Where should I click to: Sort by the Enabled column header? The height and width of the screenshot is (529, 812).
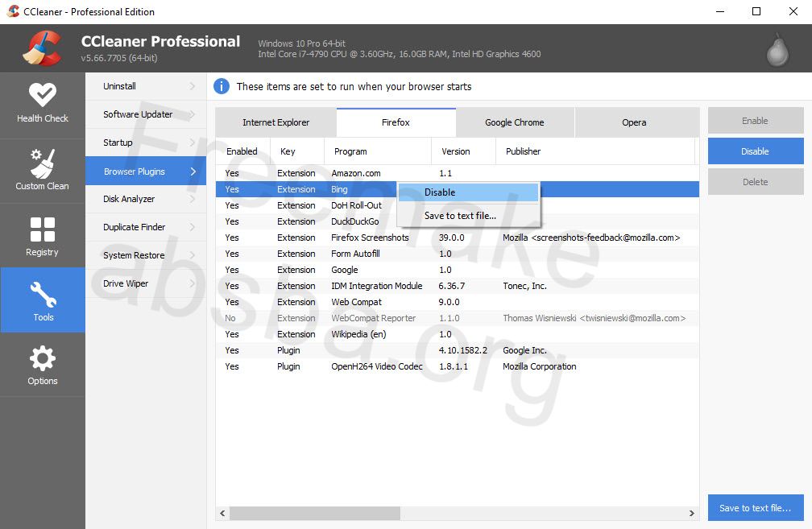[x=243, y=151]
